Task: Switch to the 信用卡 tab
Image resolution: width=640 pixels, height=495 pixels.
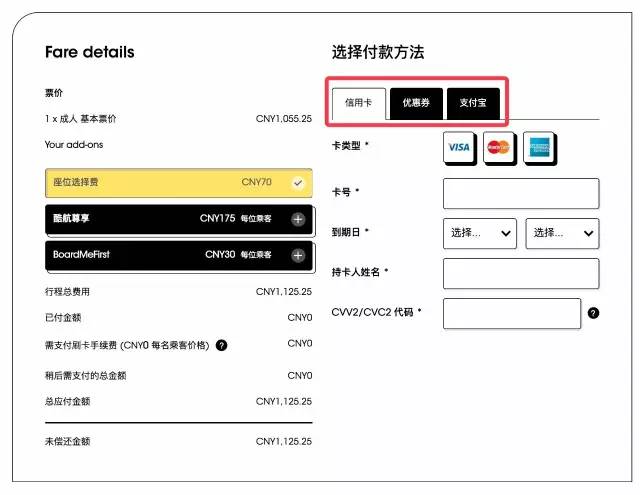Action: (359, 103)
